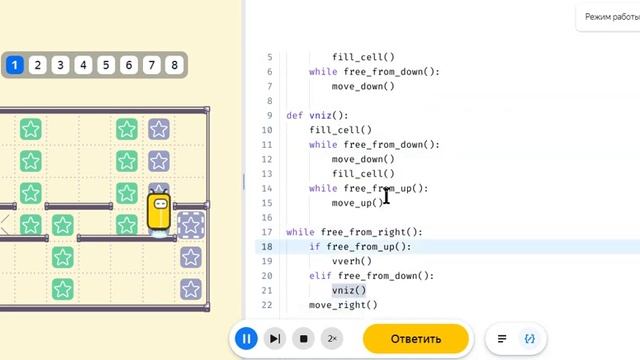The image size is (640, 360).
Task: Switch to text lines view icon
Action: point(502,338)
